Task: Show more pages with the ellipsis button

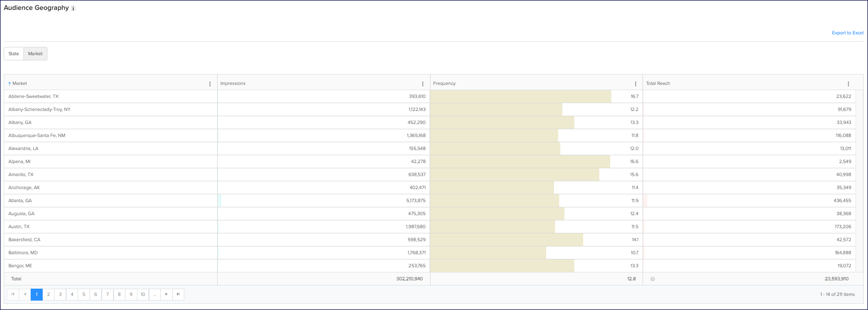Action: coord(155,294)
